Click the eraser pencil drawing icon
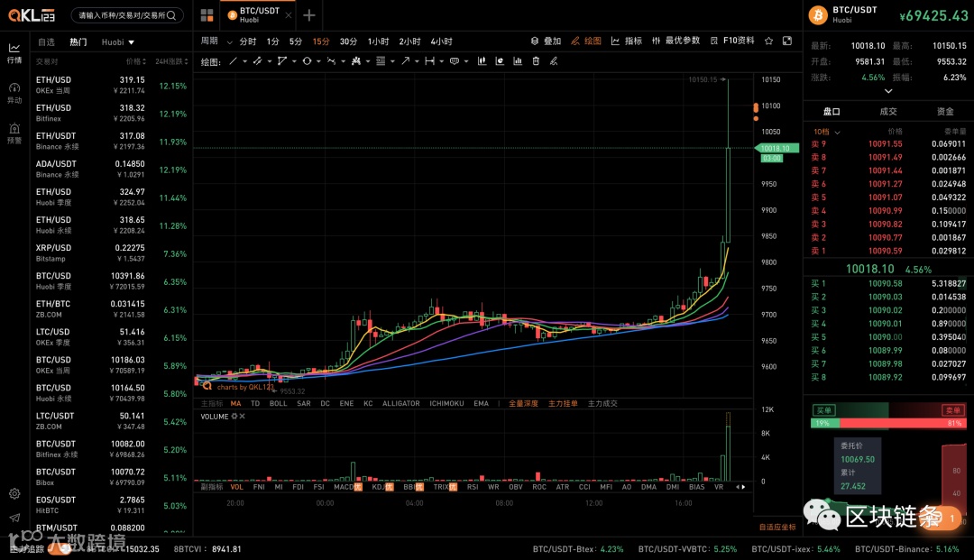 [x=554, y=60]
